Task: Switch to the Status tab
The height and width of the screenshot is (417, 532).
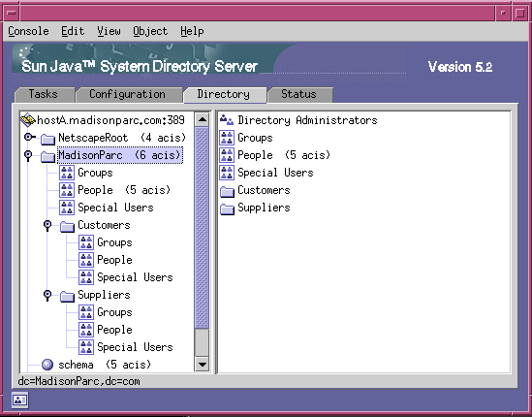Action: pyautogui.click(x=299, y=94)
